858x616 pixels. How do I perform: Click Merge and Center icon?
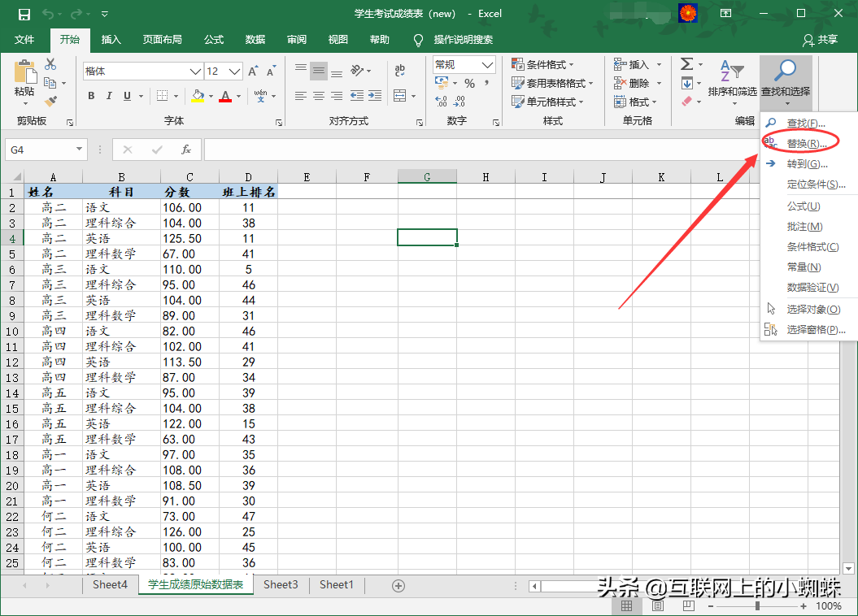point(400,96)
